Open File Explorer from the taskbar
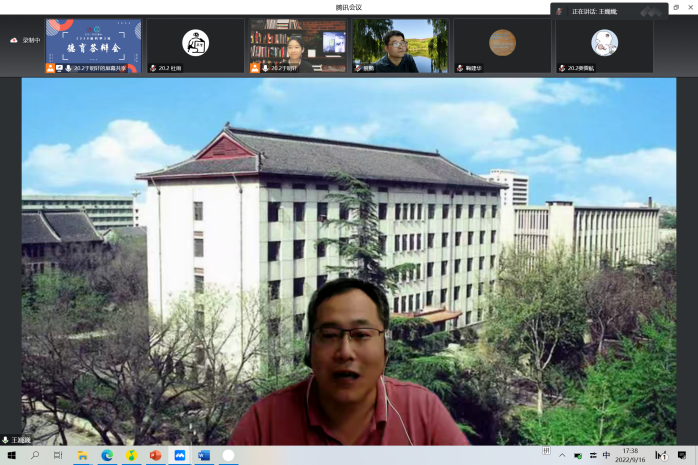 [83, 455]
